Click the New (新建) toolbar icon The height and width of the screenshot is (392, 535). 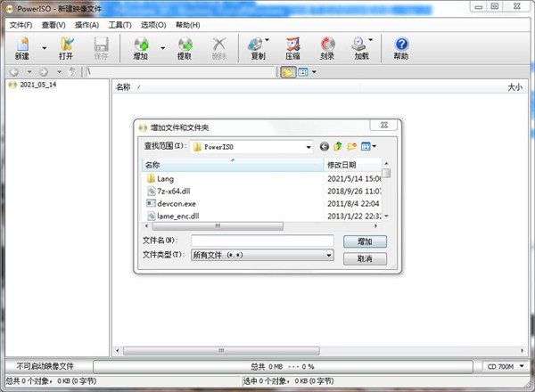tap(22, 48)
